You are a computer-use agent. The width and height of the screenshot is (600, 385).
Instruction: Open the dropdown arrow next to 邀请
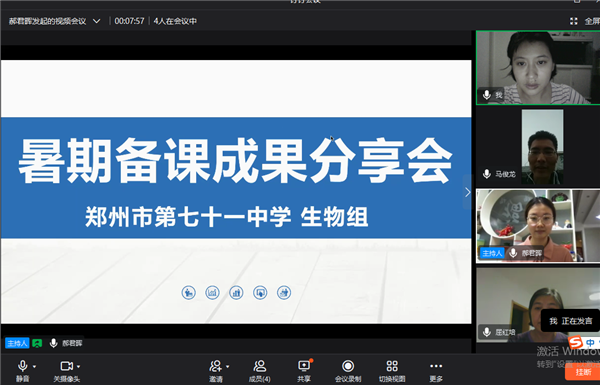coord(228,367)
